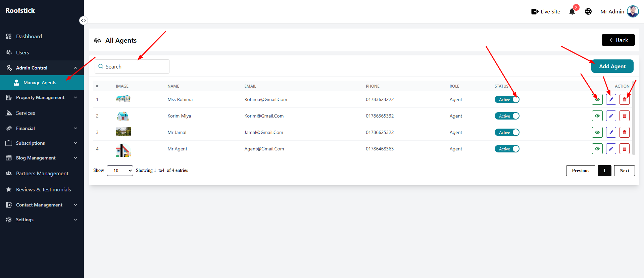Open Dashboard in the sidebar

coord(42,36)
